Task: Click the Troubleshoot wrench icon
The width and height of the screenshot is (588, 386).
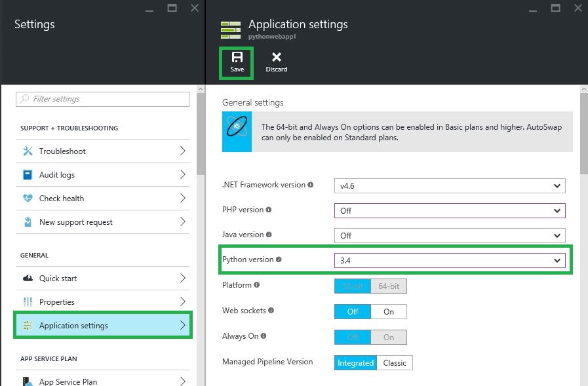Action: point(28,151)
